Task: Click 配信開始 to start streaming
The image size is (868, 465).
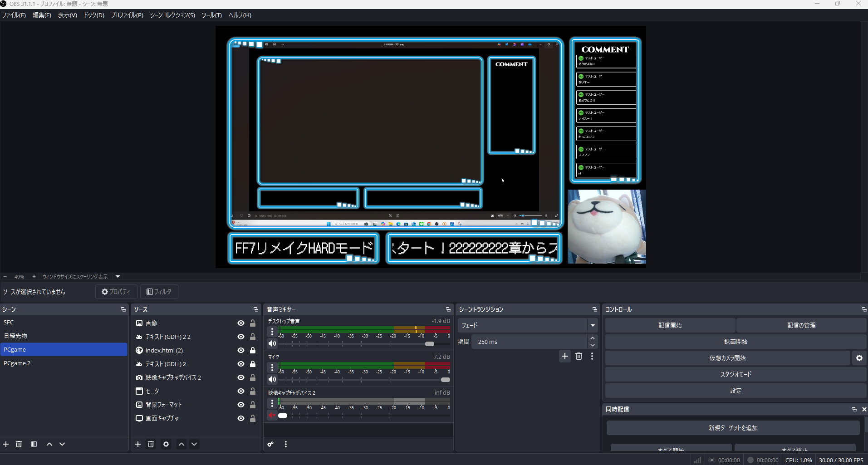Action: pyautogui.click(x=670, y=325)
